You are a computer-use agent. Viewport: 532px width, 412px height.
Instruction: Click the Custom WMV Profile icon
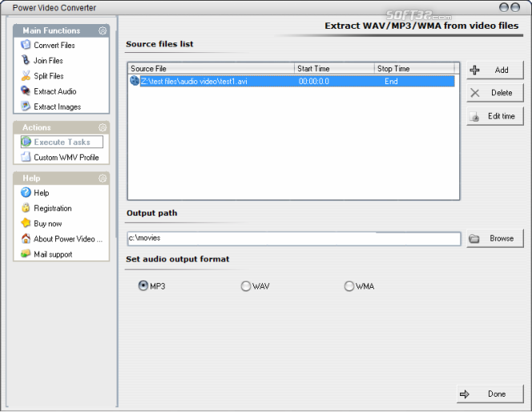tap(26, 157)
